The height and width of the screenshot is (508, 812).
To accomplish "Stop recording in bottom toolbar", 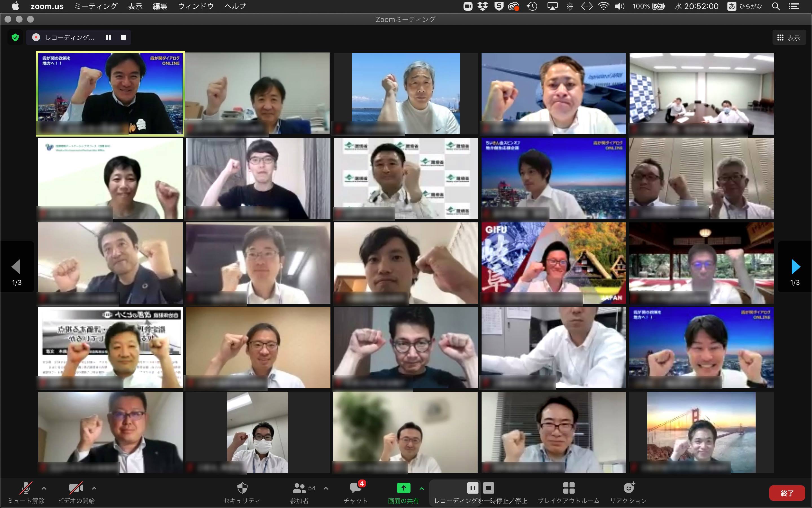I will pyautogui.click(x=489, y=488).
